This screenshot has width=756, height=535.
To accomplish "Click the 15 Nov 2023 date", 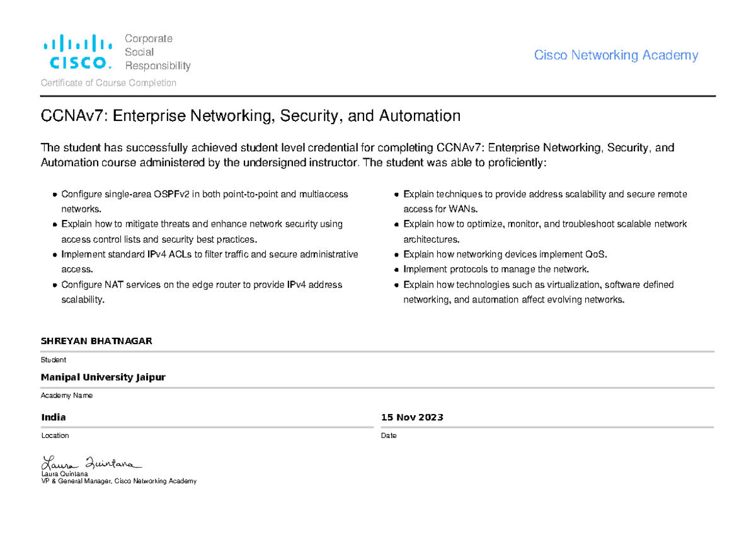I will tap(412, 417).
